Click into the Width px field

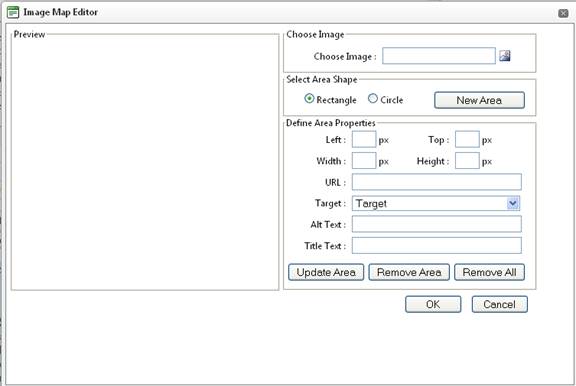pos(364,161)
